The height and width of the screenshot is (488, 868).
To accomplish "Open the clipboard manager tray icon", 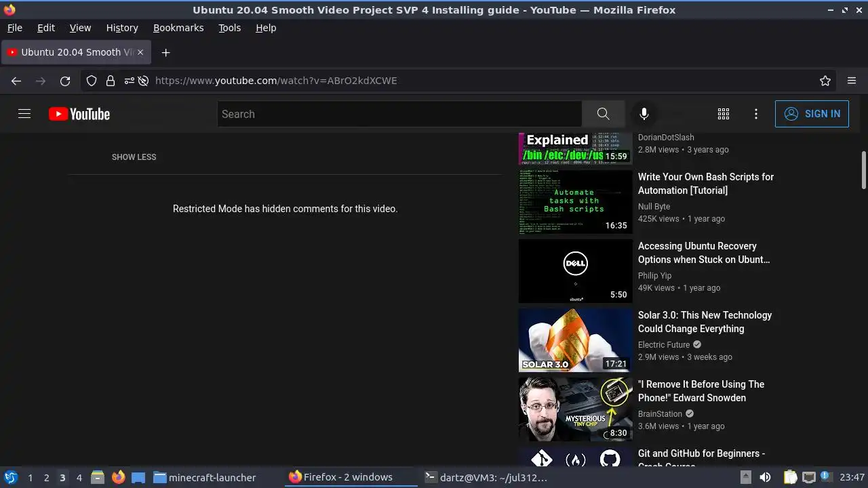I will [791, 477].
